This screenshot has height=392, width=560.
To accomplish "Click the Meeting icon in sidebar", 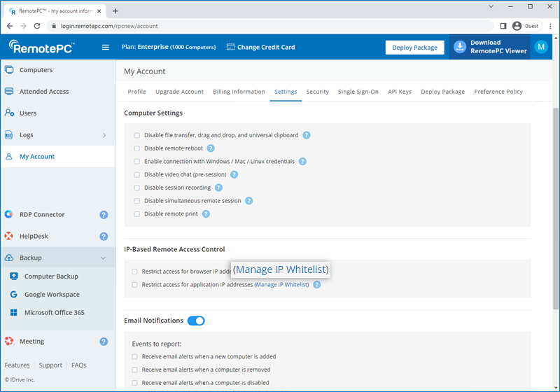I will coord(9,342).
